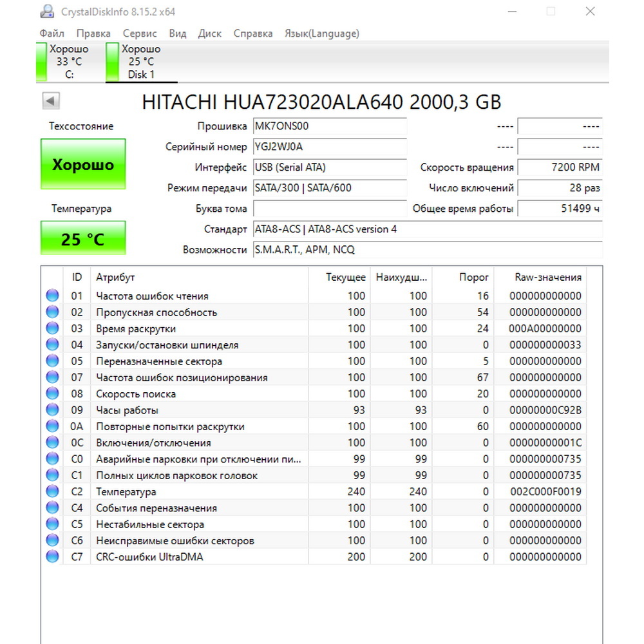Click status orb of attribute 0A row
The height and width of the screenshot is (644, 644).
52,426
